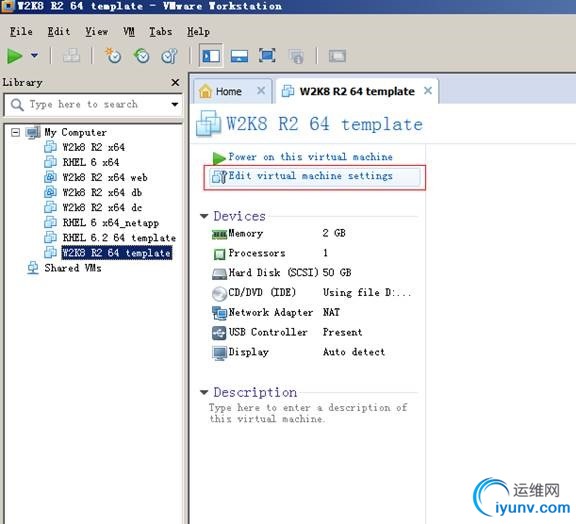The width and height of the screenshot is (576, 524).
Task: Click Edit virtual machine settings
Action: [310, 176]
